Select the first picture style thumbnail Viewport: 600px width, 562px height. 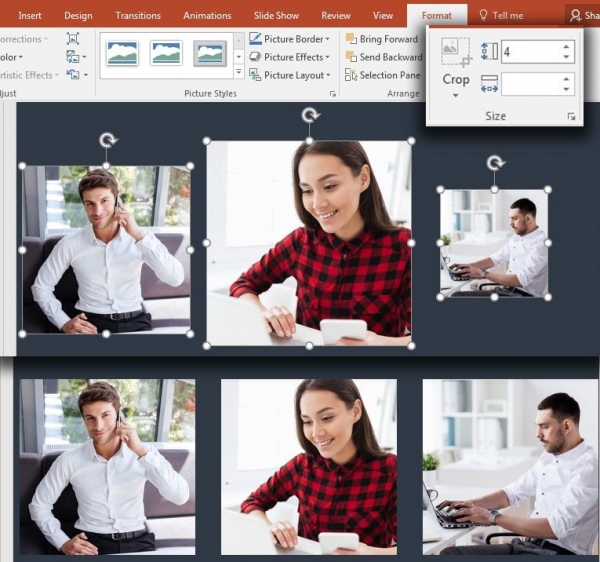(x=122, y=53)
